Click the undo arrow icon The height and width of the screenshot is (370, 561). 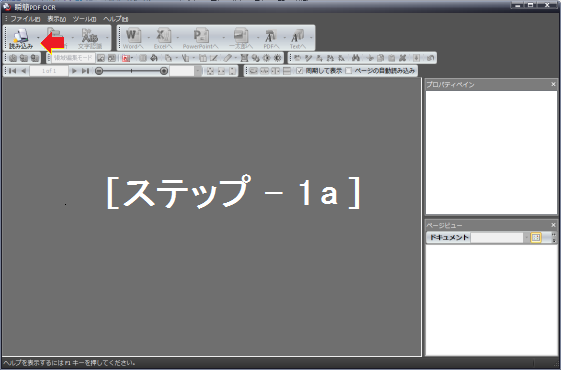pyautogui.click(x=430, y=58)
